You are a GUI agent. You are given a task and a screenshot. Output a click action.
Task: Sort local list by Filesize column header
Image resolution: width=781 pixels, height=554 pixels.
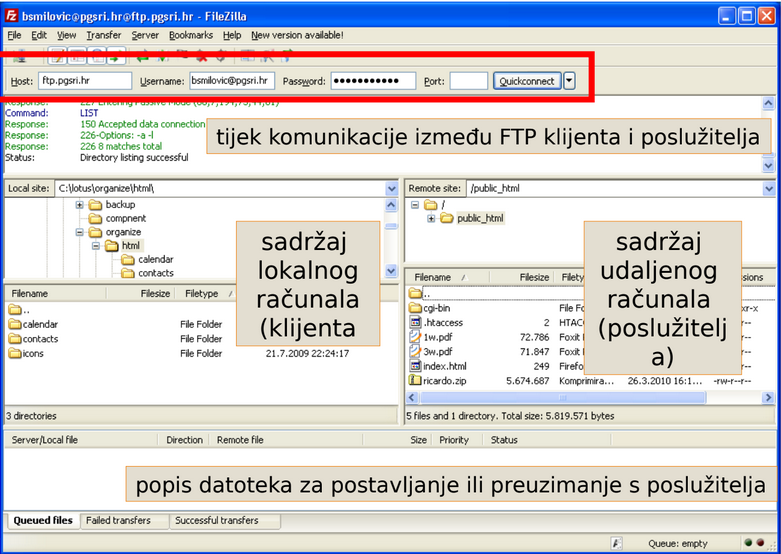(x=140, y=294)
